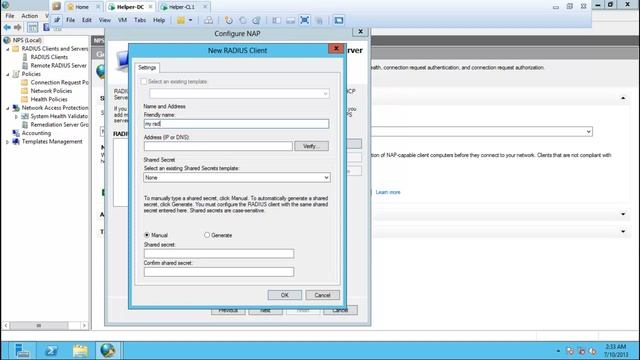Select the Helper-DC tab

coord(130,7)
